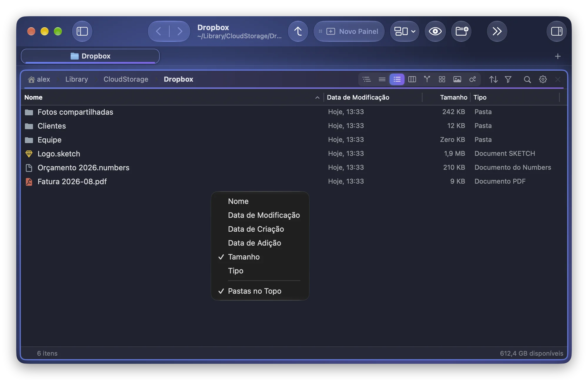Screen dimensions: 588x380
Task: Choose Data de Adição menu entry
Action: 260,243
